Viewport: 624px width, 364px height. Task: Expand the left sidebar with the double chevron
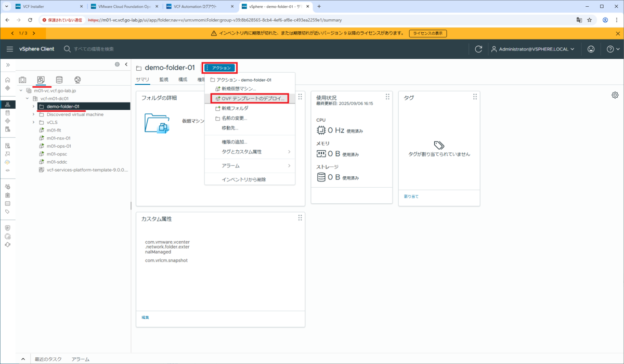(8, 64)
